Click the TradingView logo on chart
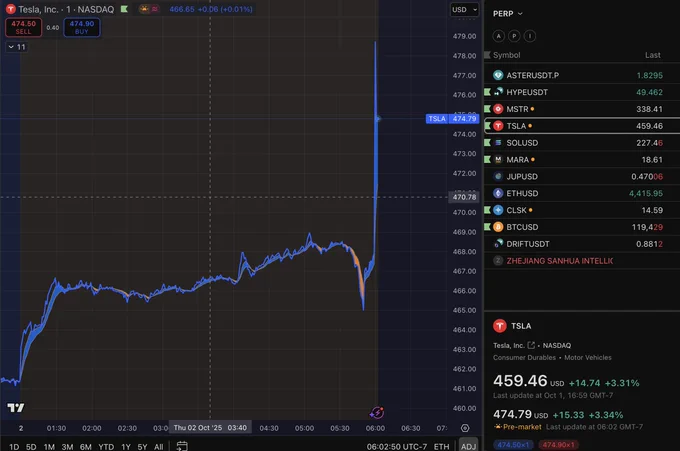 click(16, 408)
